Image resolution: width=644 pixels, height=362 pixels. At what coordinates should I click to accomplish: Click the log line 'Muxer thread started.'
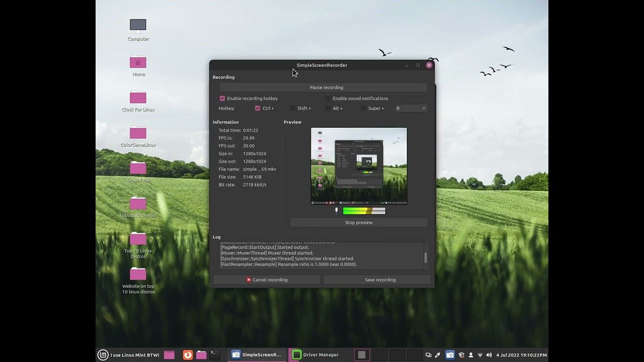click(x=267, y=253)
